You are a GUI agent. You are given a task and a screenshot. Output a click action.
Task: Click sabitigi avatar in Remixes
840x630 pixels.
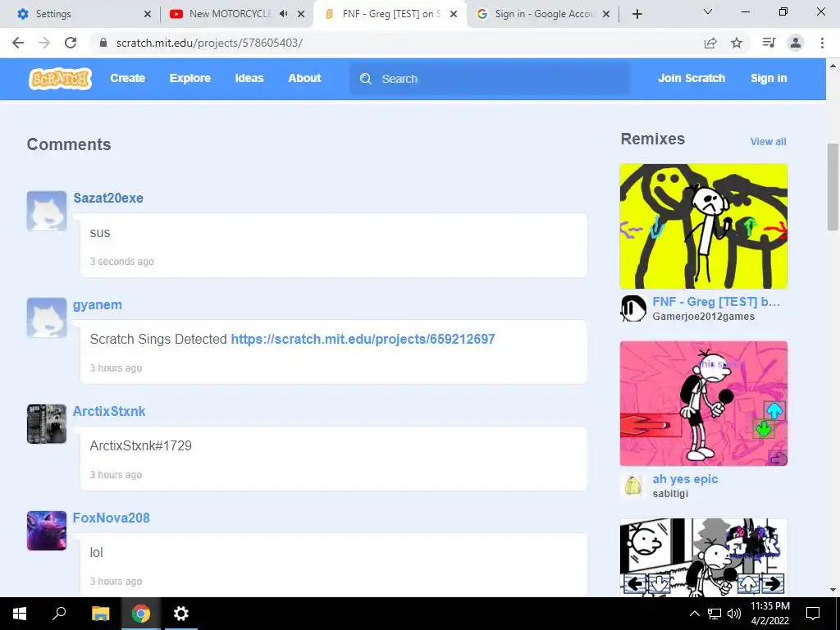(633, 486)
